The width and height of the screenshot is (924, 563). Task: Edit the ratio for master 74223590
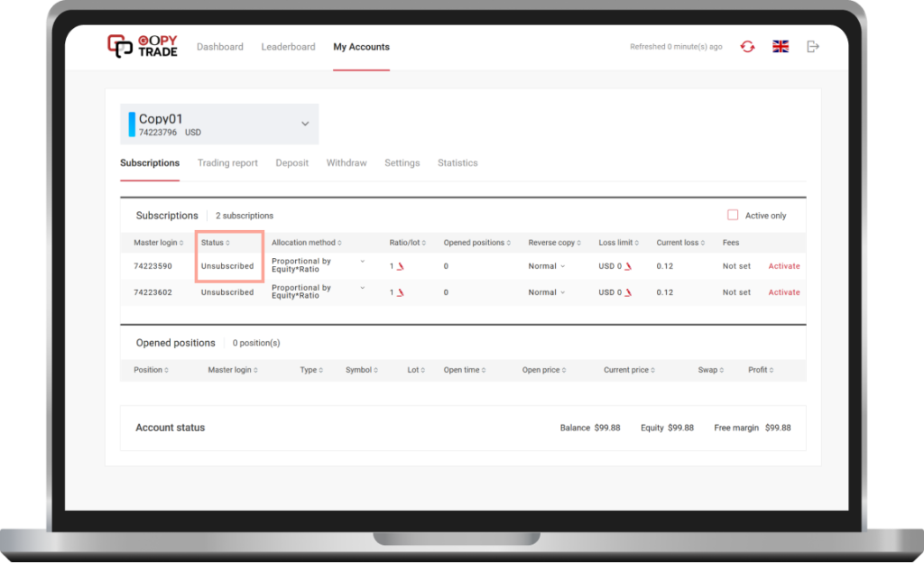pyautogui.click(x=398, y=266)
